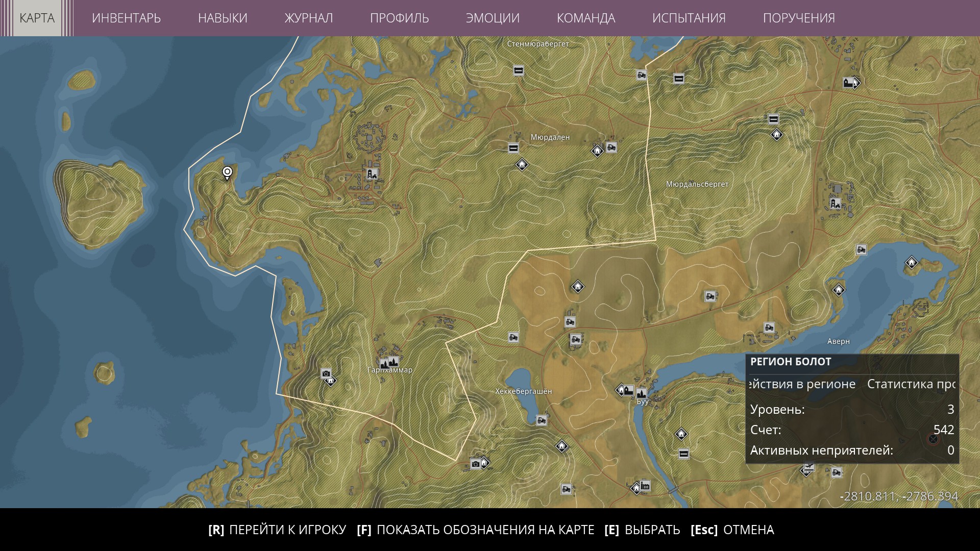980x551 pixels.
Task: Click the church icon at Буу
Action: pyautogui.click(x=629, y=391)
